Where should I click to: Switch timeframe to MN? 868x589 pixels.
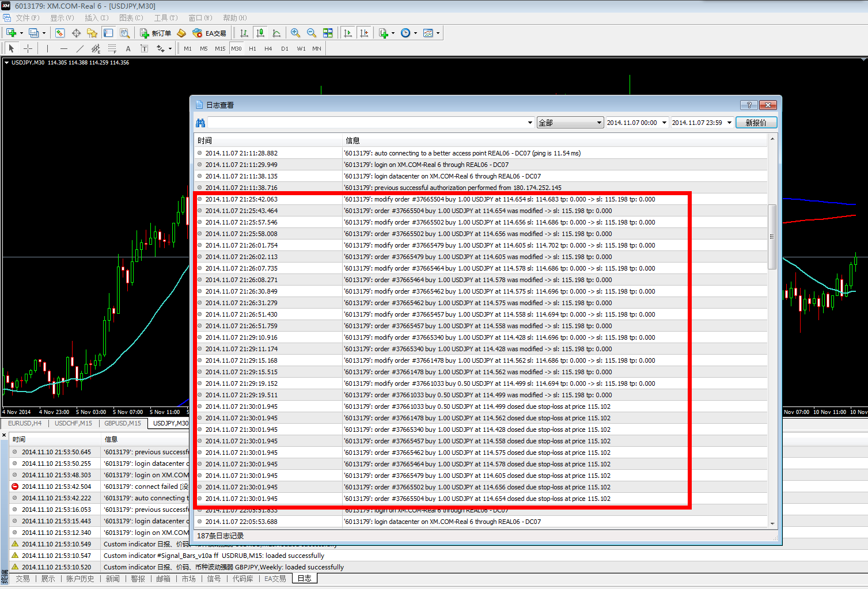point(317,48)
